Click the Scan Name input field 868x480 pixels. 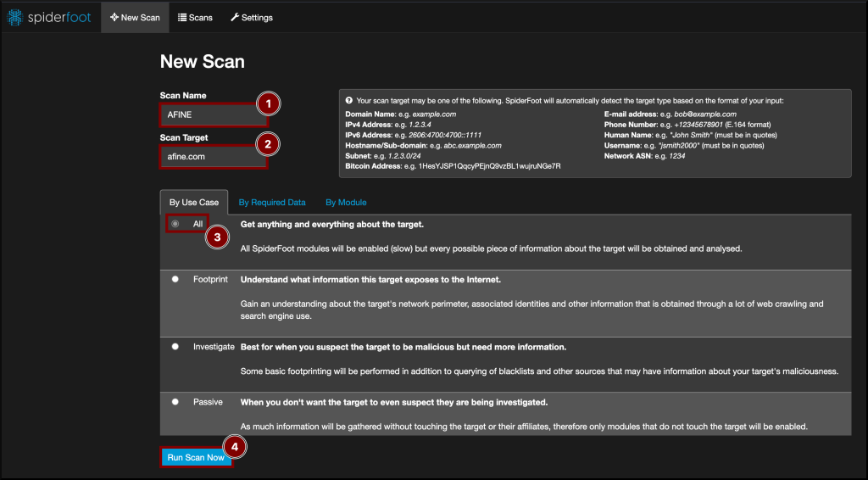click(214, 114)
